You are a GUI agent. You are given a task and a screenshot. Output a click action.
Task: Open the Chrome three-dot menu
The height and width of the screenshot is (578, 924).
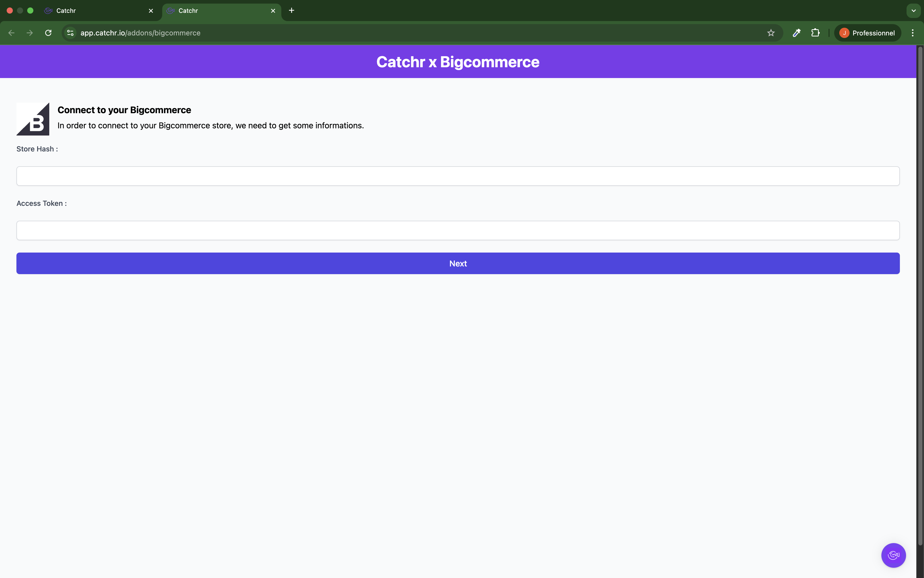912,33
